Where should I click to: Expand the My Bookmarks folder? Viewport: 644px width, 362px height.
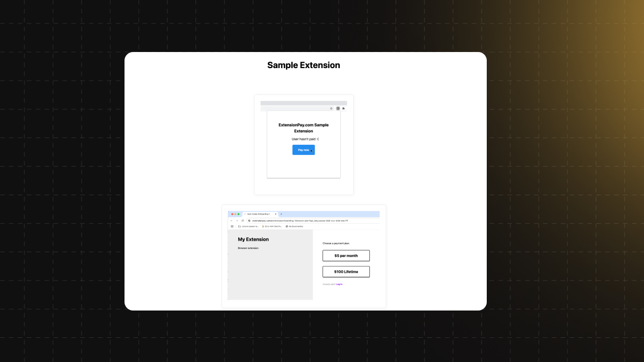click(292, 226)
